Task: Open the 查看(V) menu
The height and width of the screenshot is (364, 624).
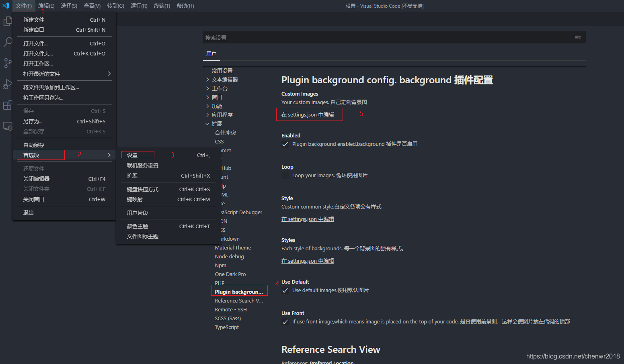Action: tap(92, 6)
